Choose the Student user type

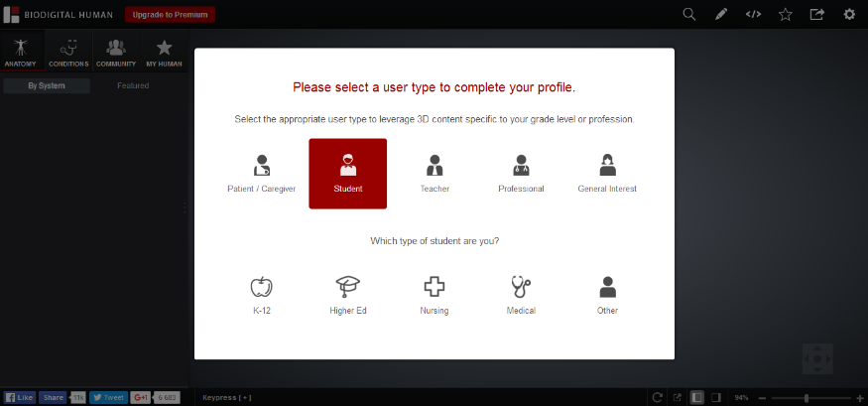347,174
